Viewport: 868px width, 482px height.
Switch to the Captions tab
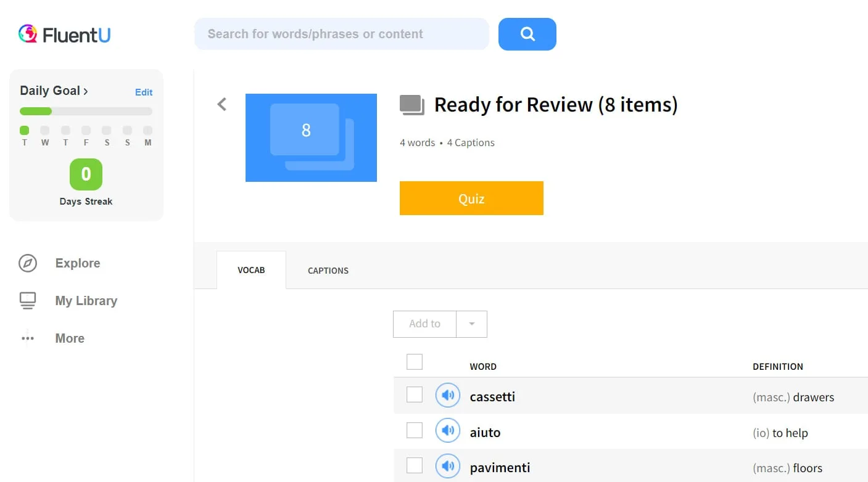click(328, 271)
